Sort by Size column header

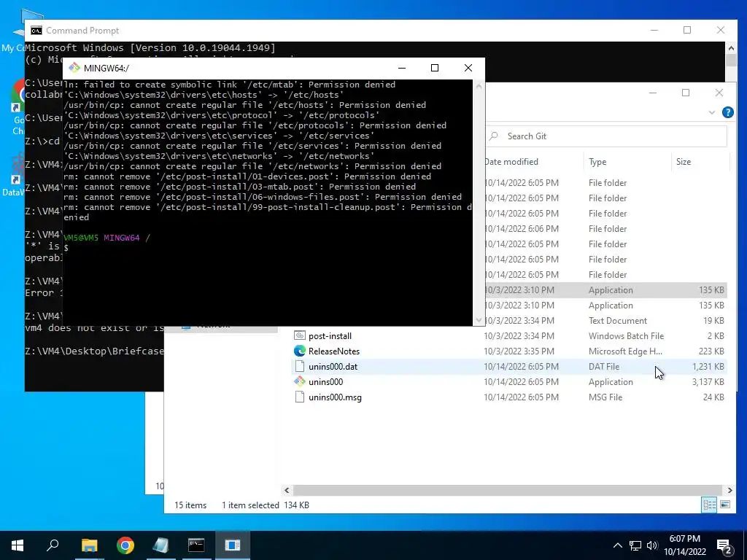(683, 162)
